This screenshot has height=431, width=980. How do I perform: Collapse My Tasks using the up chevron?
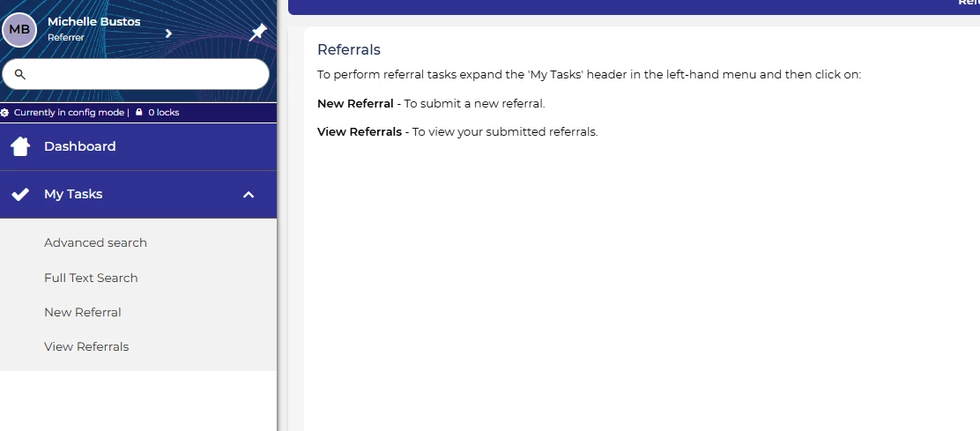pos(249,194)
